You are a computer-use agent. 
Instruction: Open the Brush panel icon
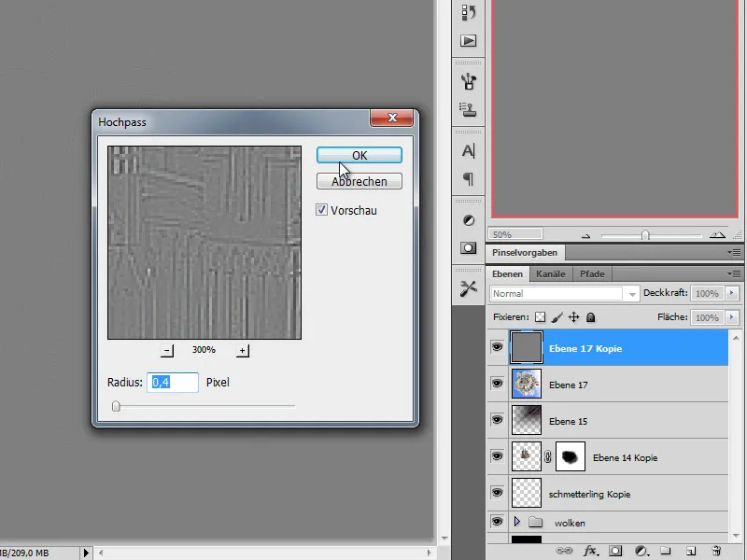tap(469, 81)
